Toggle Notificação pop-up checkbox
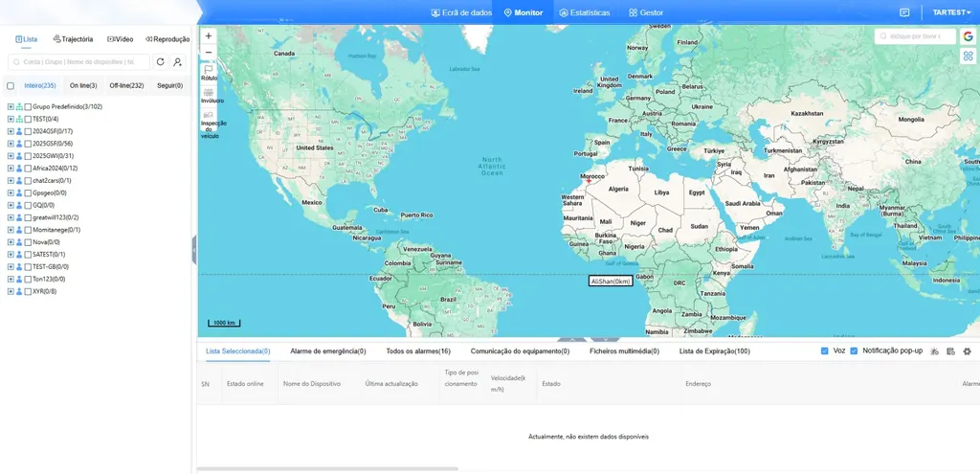 coord(854,351)
